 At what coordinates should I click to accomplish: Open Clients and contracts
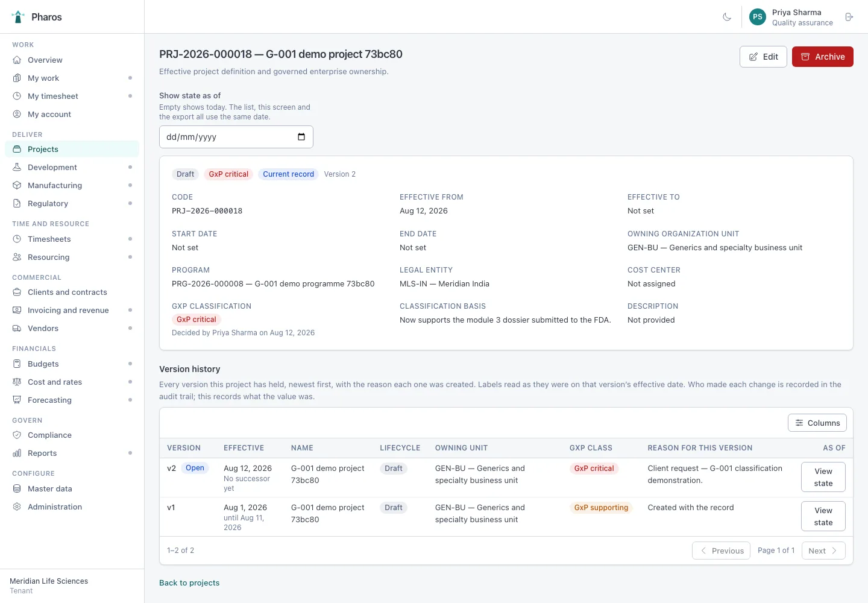coord(72,292)
